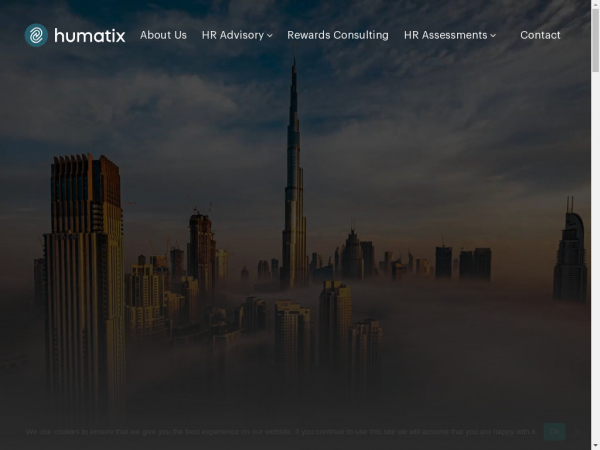Dismiss the cookie notice with X
The width and height of the screenshot is (600, 450).
[x=576, y=432]
